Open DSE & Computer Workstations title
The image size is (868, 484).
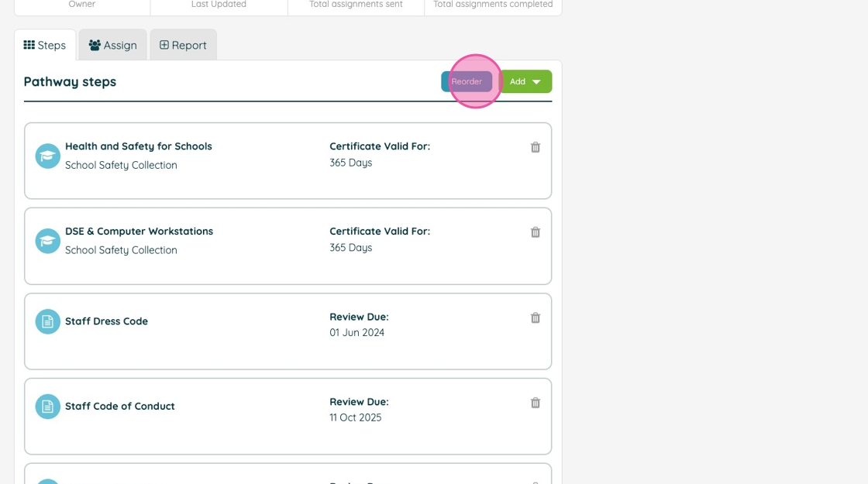(139, 232)
